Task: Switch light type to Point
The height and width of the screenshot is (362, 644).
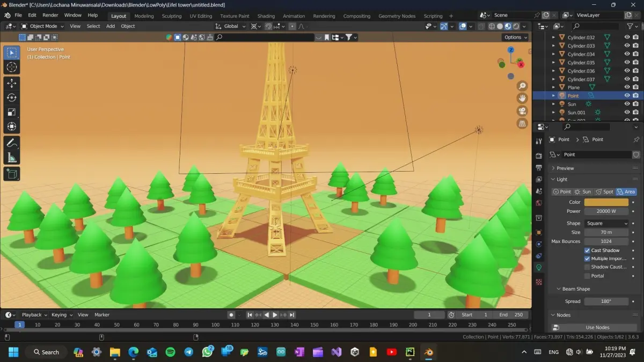Action: coord(562,191)
